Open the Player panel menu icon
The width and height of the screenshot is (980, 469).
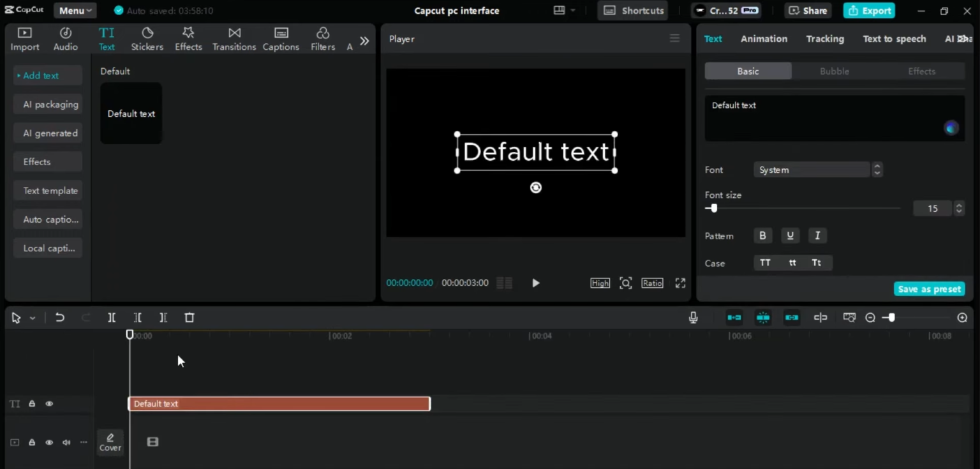pos(674,38)
